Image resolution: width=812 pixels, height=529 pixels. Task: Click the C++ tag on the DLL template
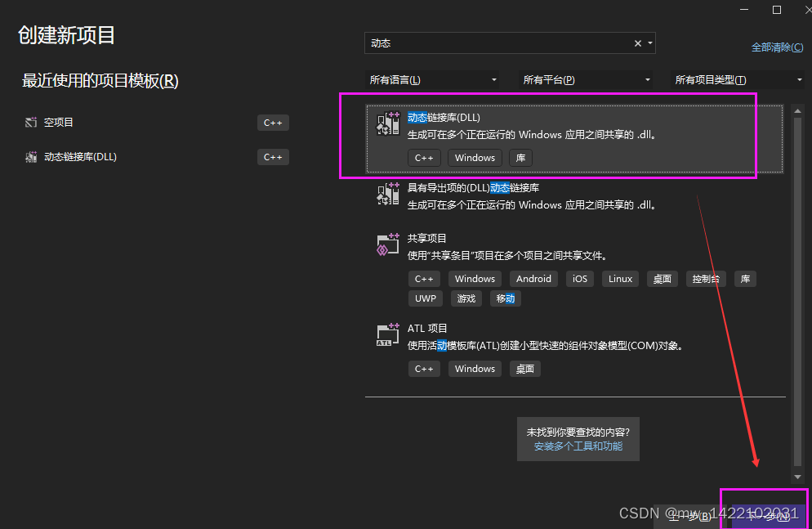click(x=424, y=157)
